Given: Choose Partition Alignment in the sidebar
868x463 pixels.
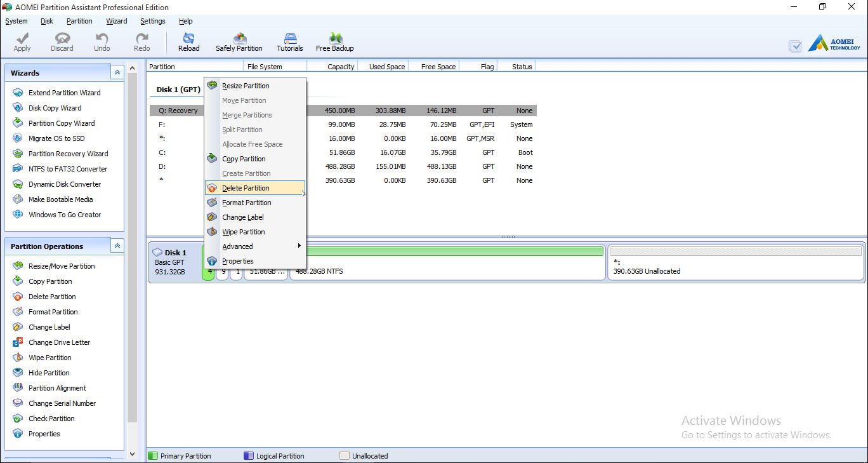Looking at the screenshot, I should [x=49, y=388].
